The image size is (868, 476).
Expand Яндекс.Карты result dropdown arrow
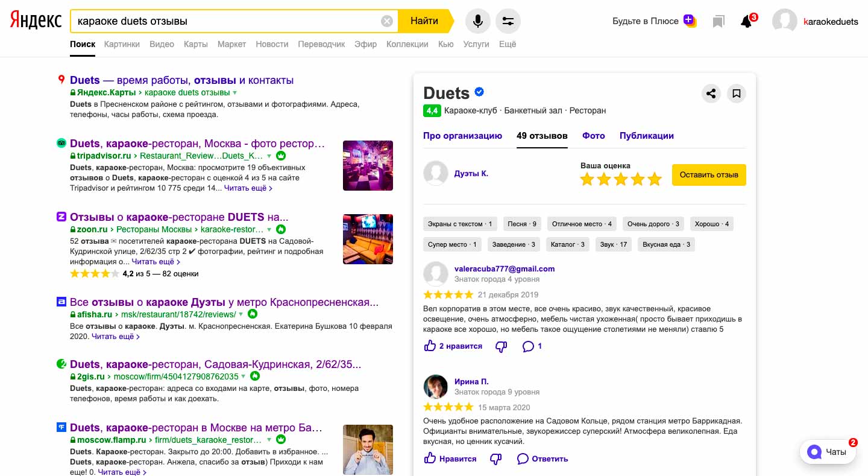click(x=235, y=93)
